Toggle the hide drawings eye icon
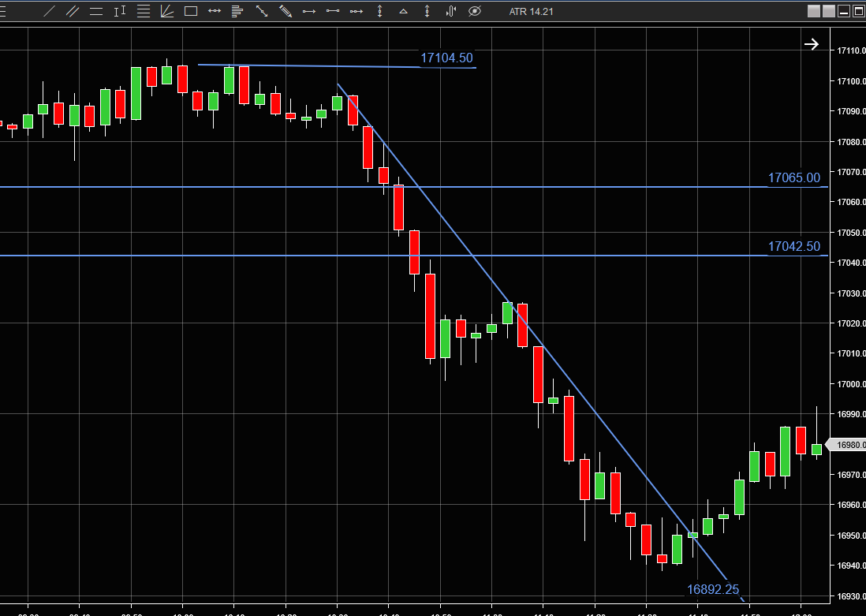Screen dimensions: 866x616 (x=475, y=11)
